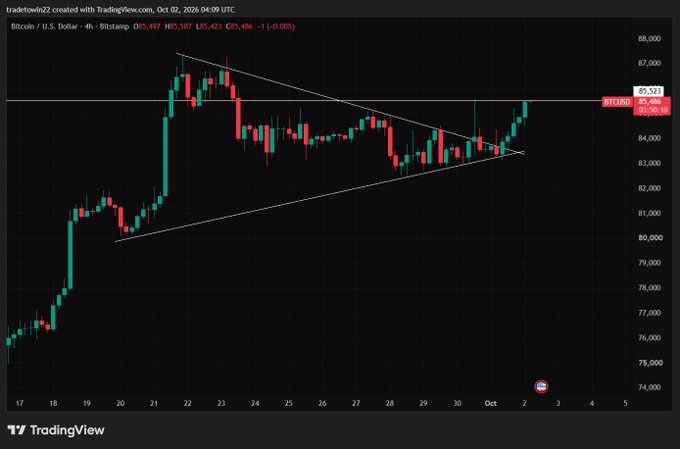Click the -1 (-0.00%) change value
This screenshot has width=680, height=449.
[276, 26]
